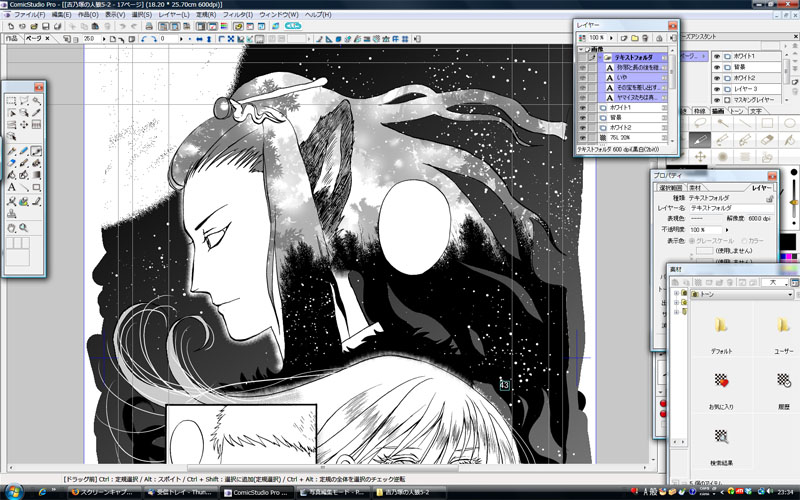Select the lasso tool in assistant panel
Viewport: 800px width, 500px height.
coord(701,123)
